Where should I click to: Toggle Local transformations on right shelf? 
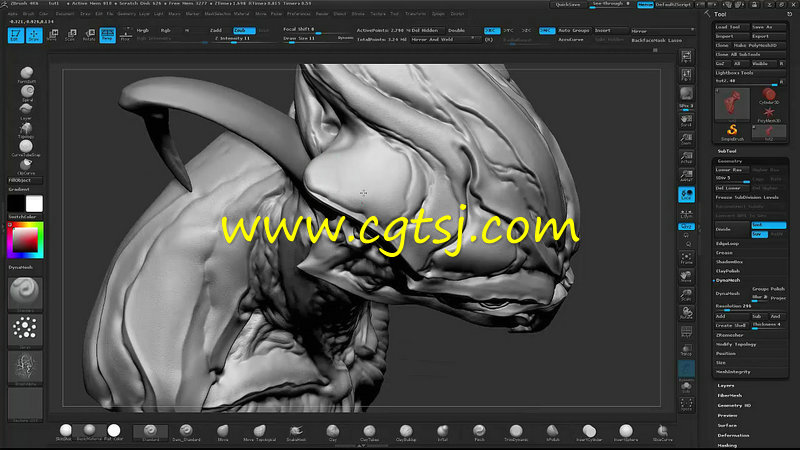(x=686, y=194)
